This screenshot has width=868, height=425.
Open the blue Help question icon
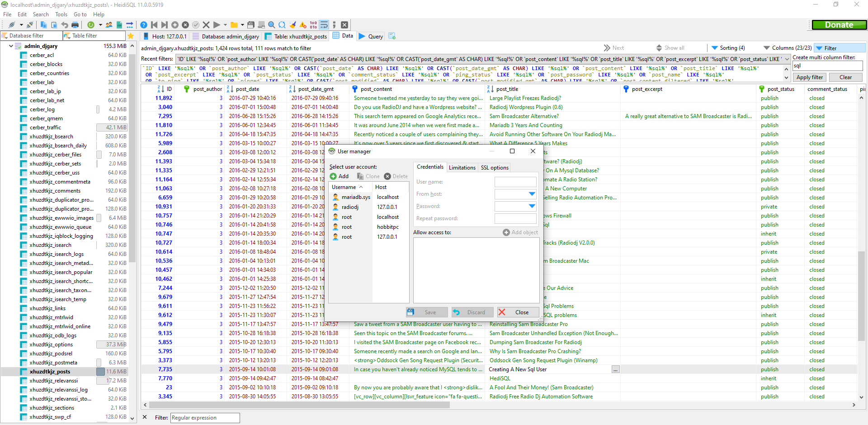click(144, 25)
